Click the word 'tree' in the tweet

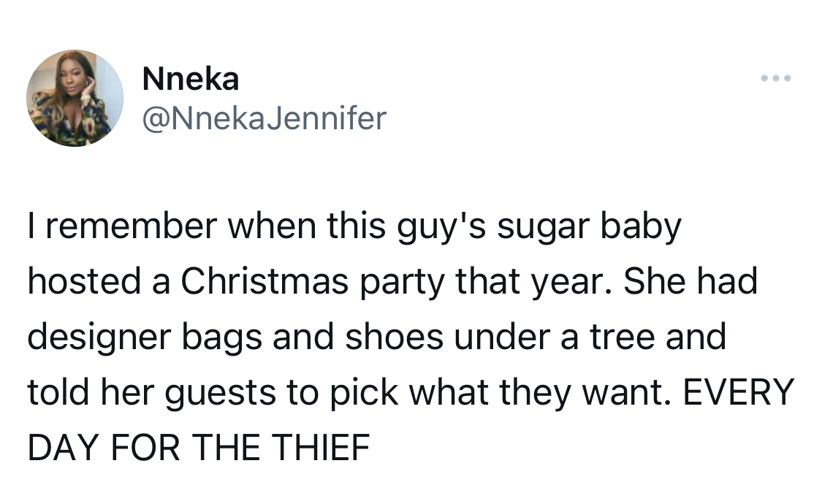point(623,337)
